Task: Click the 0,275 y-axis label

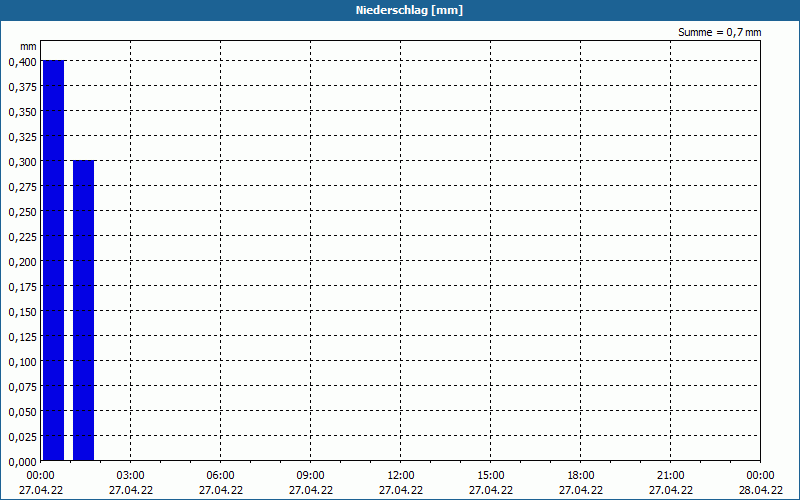Action: 22,187
